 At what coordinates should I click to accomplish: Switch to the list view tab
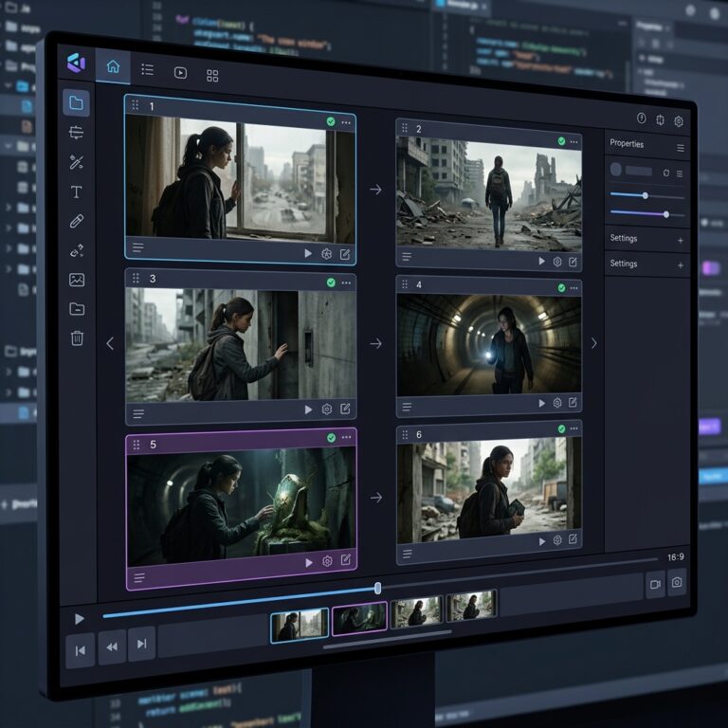(147, 69)
